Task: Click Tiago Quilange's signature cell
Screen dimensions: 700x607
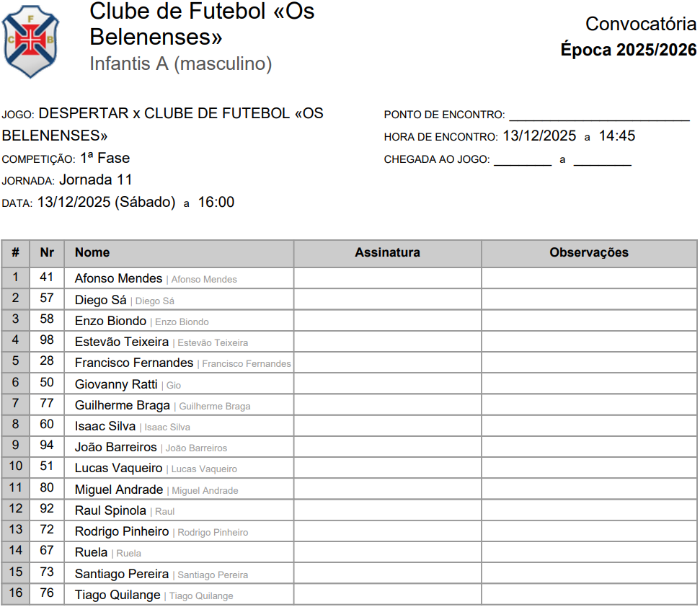Action: (x=387, y=595)
